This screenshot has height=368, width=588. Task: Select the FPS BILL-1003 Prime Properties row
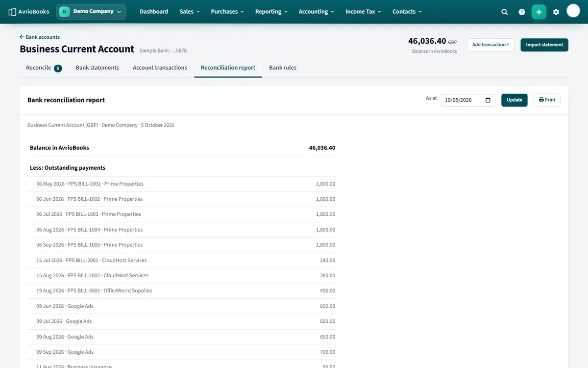tap(182, 214)
